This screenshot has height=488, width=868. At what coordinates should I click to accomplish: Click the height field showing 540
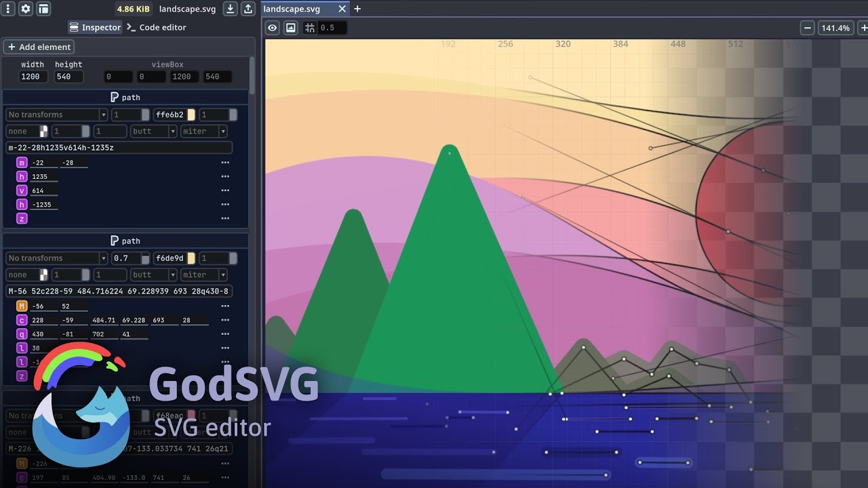click(x=68, y=77)
